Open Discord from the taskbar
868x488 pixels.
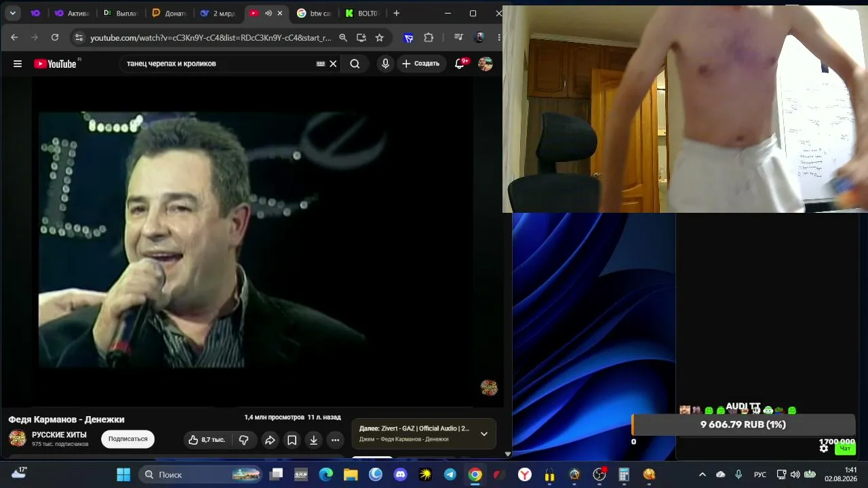coord(400,474)
